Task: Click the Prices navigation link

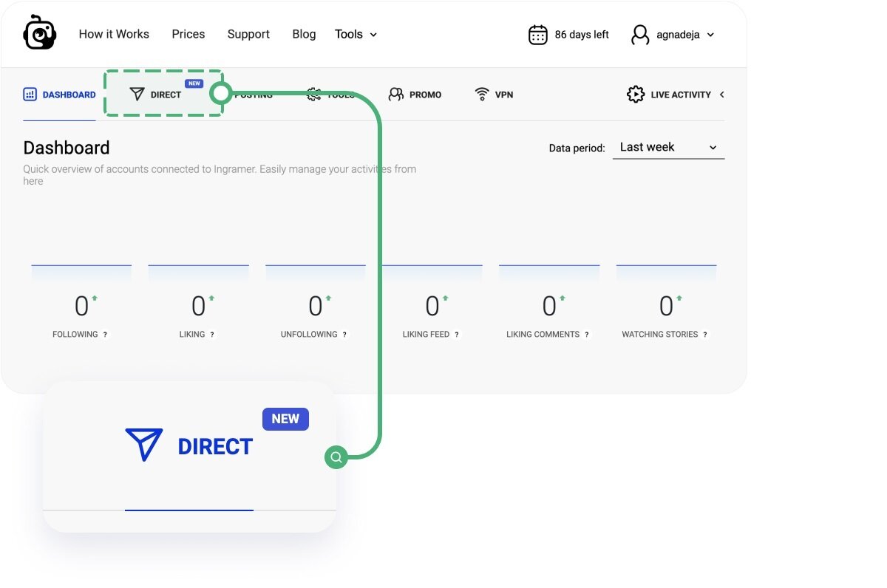Action: [x=188, y=34]
